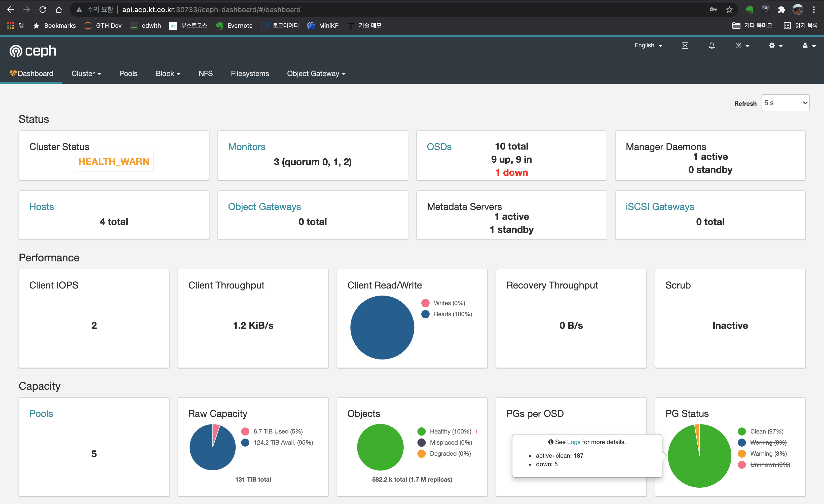Screen dimensions: 824x504
Task: Open the Filesystems navigation tab
Action: [250, 74]
